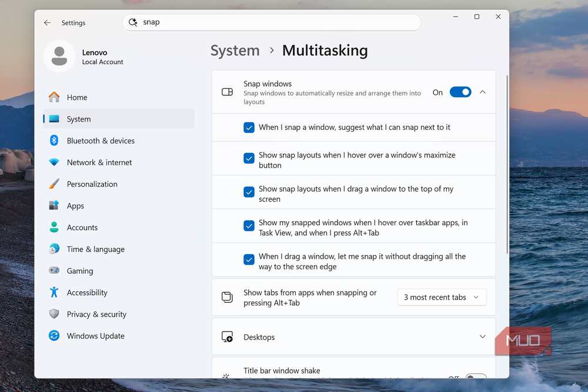The width and height of the screenshot is (588, 392).
Task: Uncheck snap layouts on maximize button hover
Action: [249, 158]
